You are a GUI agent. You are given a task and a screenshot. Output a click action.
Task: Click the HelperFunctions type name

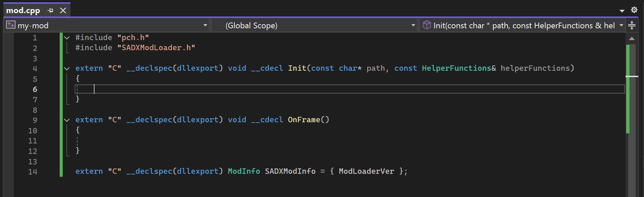456,68
